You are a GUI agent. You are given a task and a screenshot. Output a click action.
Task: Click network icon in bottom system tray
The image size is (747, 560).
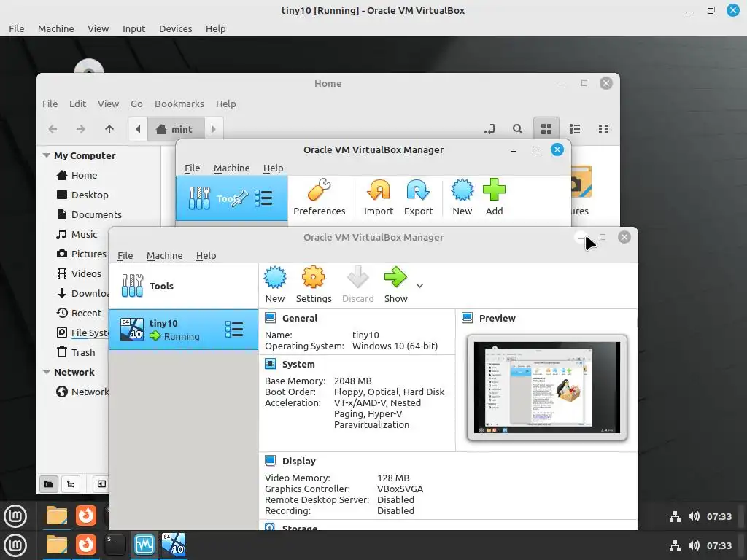675,545
